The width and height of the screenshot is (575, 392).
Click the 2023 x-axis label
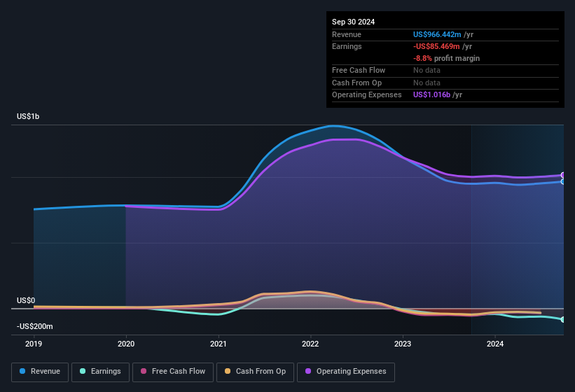403,344
